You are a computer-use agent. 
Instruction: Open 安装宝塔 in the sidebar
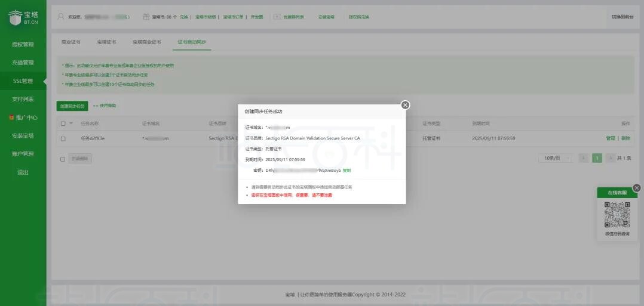pos(23,136)
